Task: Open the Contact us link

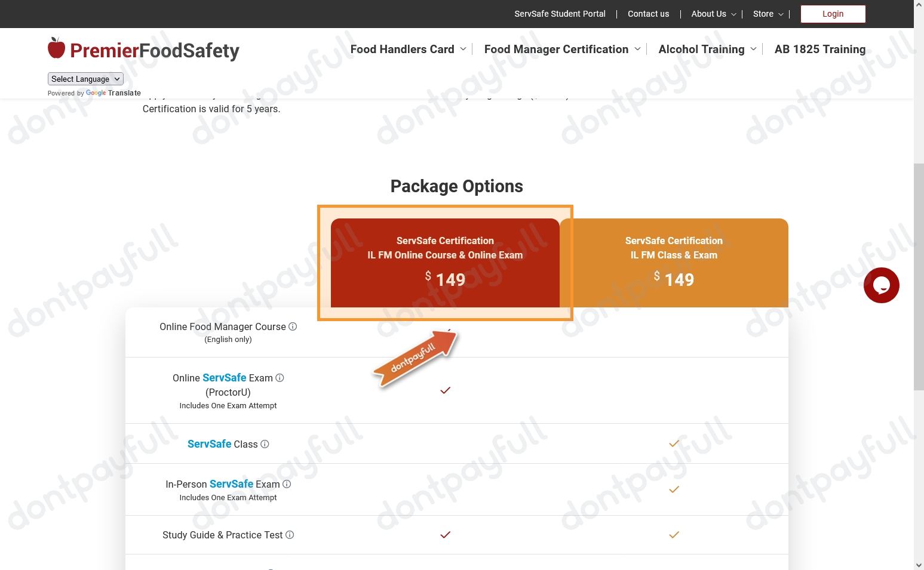Action: pyautogui.click(x=648, y=14)
